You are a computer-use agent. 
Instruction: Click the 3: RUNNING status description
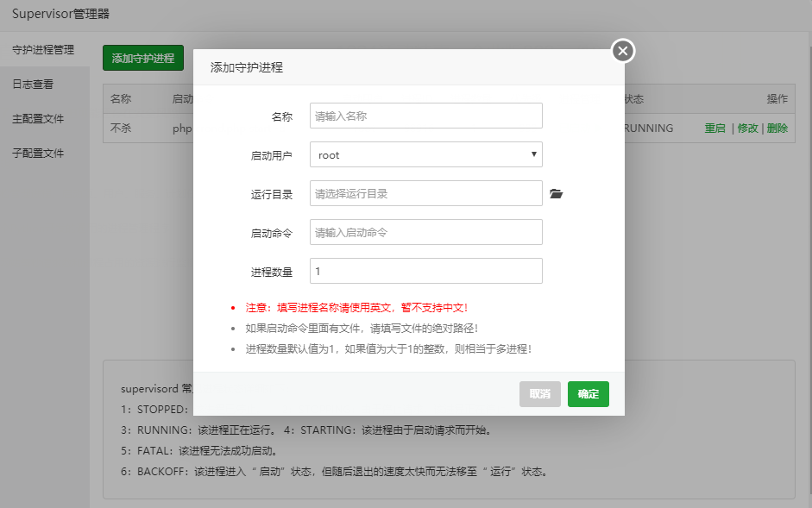(x=198, y=430)
